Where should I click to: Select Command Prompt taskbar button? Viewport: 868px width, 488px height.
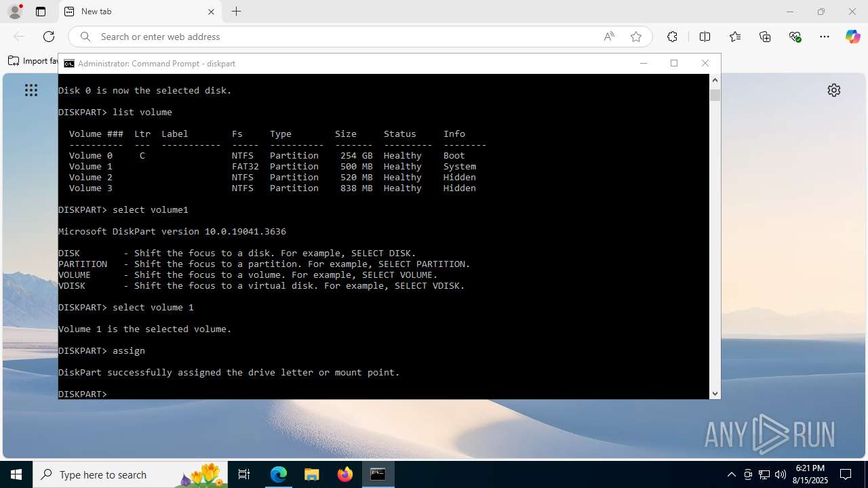click(378, 474)
